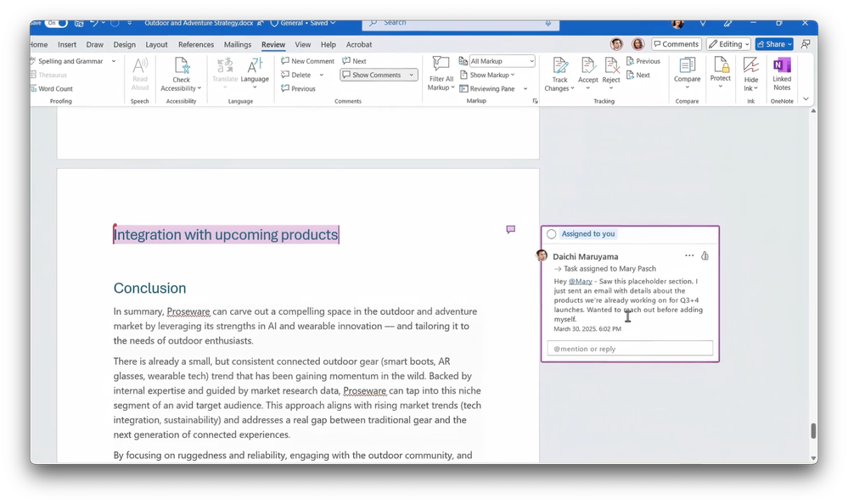The image size is (848, 504).
Task: Add a New Comment
Action: (x=308, y=61)
